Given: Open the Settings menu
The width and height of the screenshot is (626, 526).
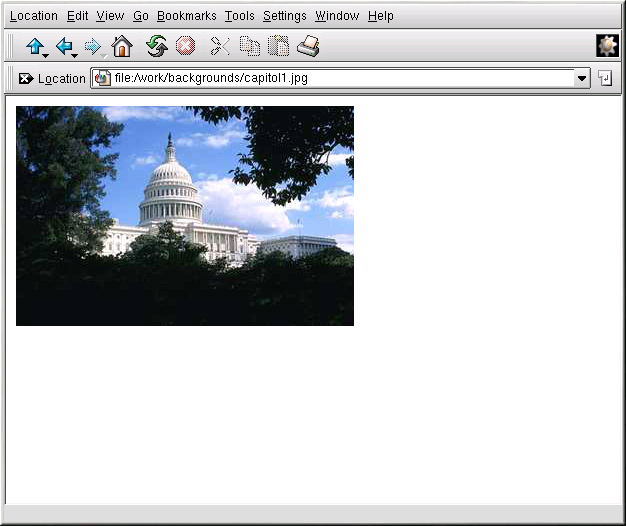Looking at the screenshot, I should point(284,16).
